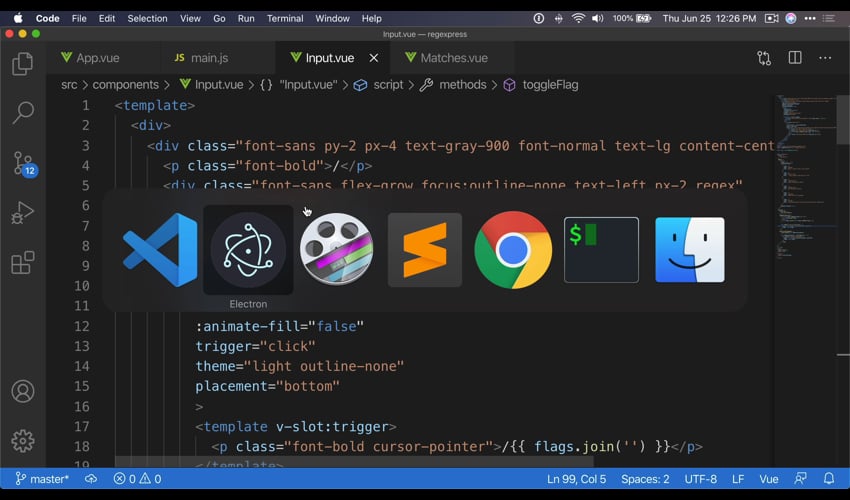Click the Open Changes compare icon

click(764, 58)
